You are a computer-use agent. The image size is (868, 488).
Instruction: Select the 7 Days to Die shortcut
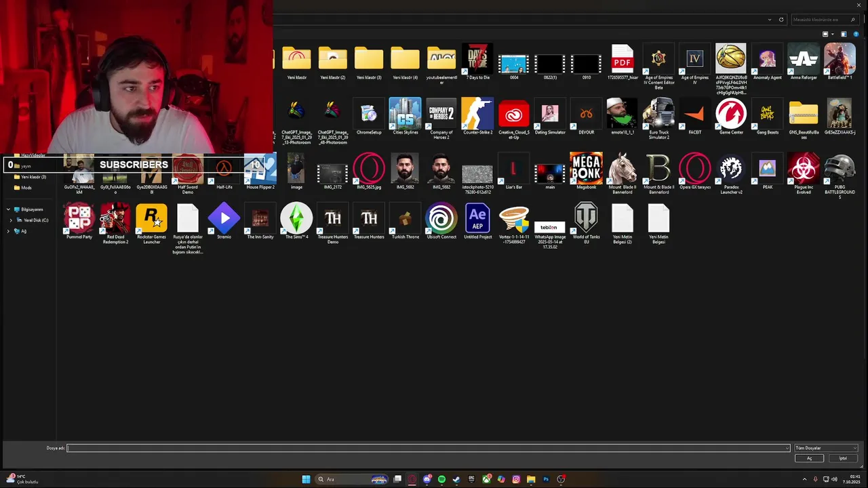477,62
